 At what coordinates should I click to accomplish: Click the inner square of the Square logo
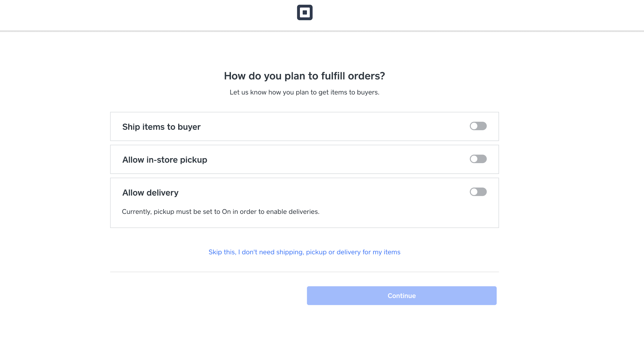point(305,12)
